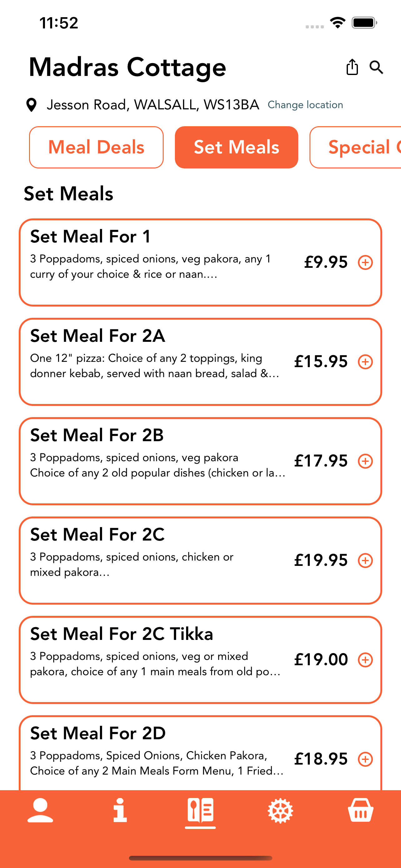
Task: Switch to the Special category tab
Action: (x=355, y=147)
